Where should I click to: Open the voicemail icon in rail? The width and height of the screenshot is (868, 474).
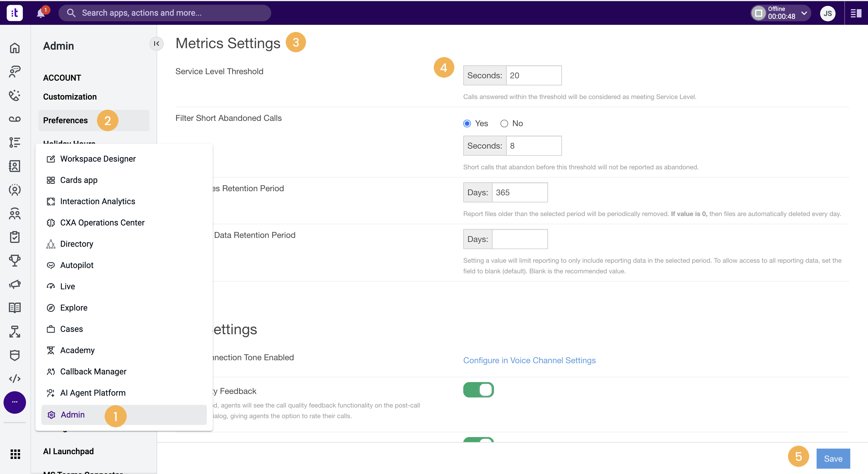click(x=14, y=119)
